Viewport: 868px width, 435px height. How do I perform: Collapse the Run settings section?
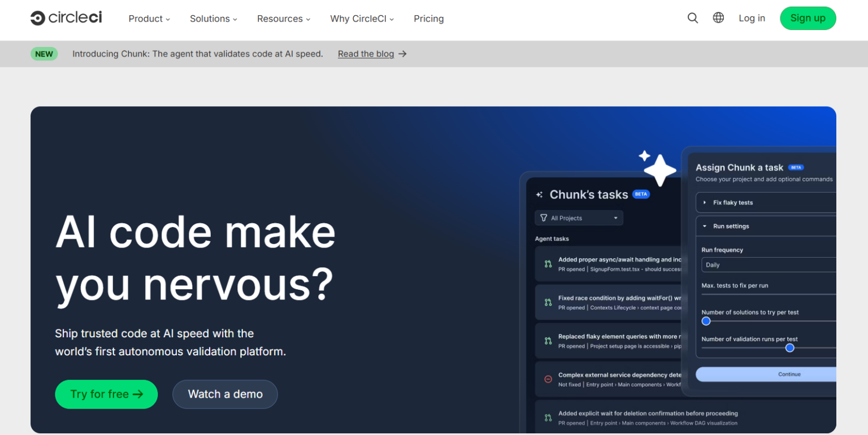click(x=704, y=226)
